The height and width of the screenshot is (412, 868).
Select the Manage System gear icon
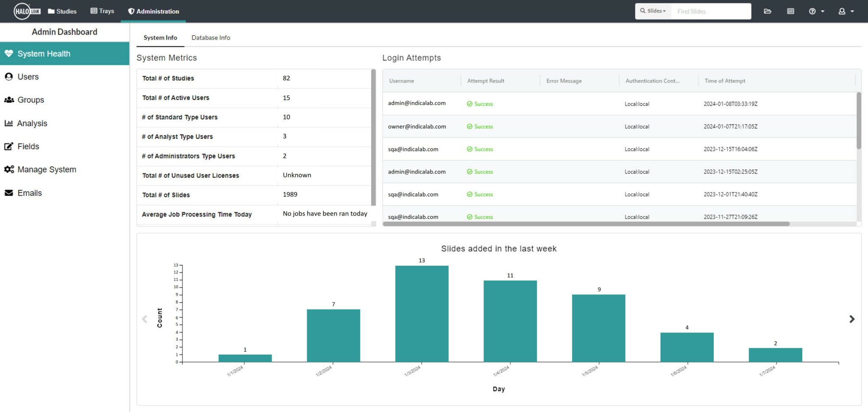[9, 169]
